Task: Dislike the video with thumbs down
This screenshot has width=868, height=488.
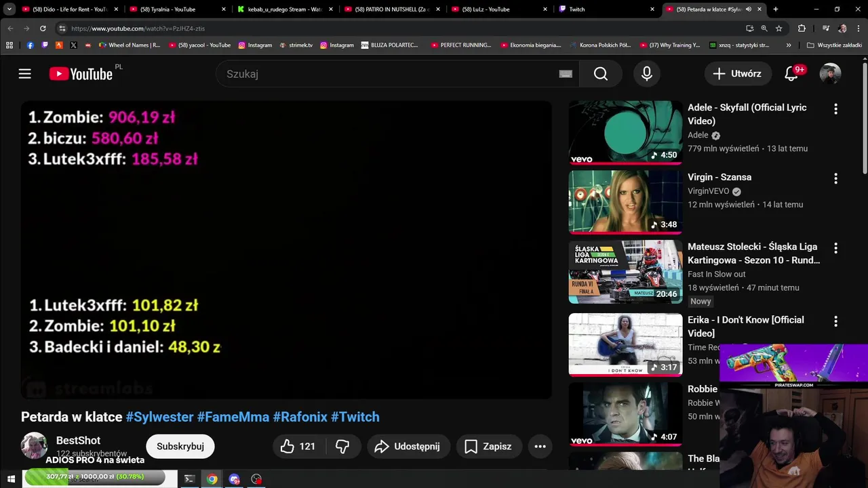Action: tap(342, 446)
